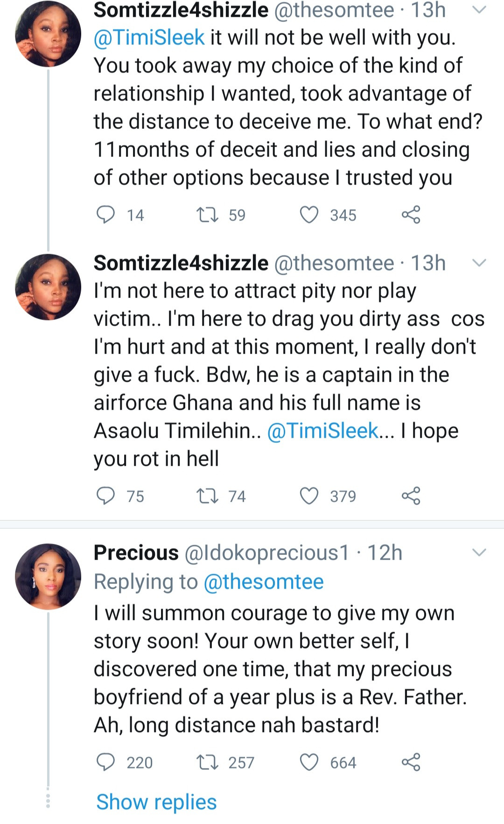Open Precious's profile picture
Viewport: 504px width, 824px height.
tap(48, 576)
